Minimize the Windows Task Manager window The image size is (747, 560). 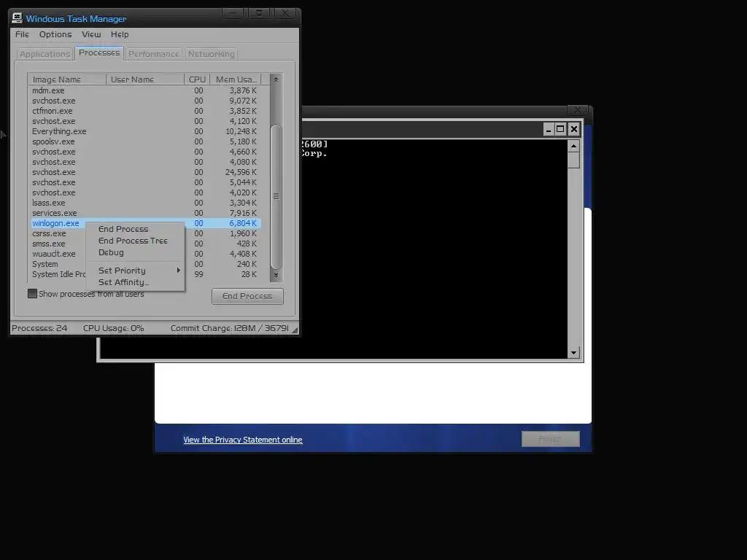(x=233, y=13)
